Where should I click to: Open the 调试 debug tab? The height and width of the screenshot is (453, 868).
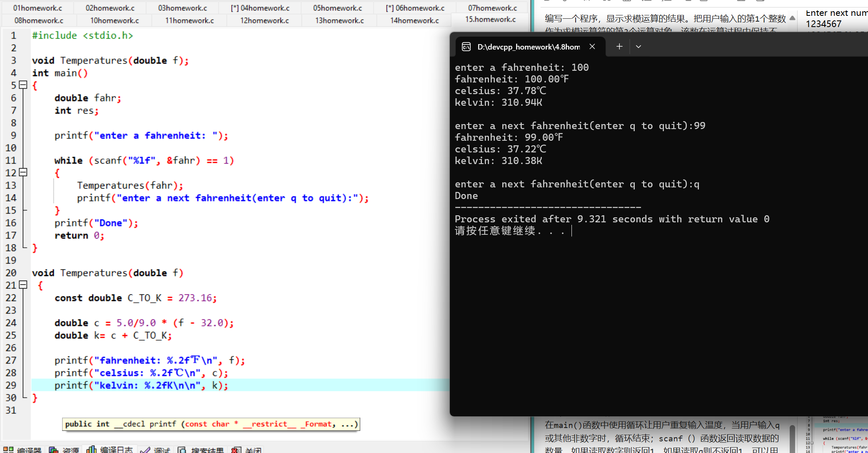pyautogui.click(x=156, y=450)
